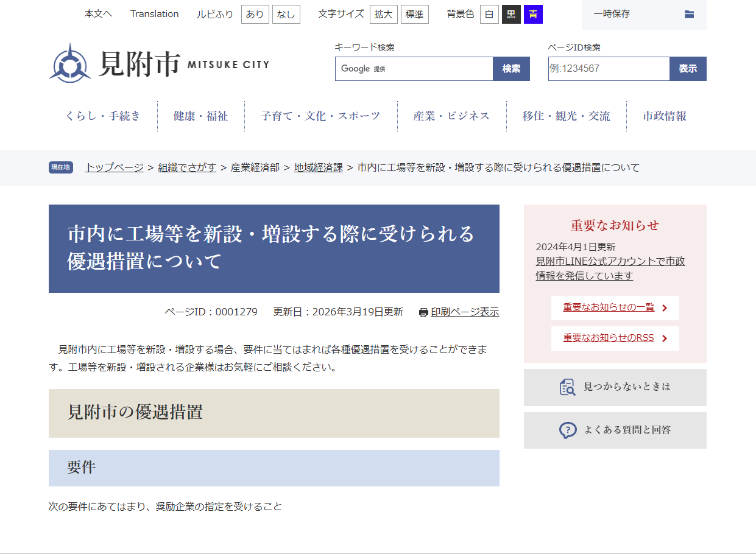The width and height of the screenshot is (756, 554).
Task: Click the 見附市の優遇措置 heading
Action: (x=274, y=413)
